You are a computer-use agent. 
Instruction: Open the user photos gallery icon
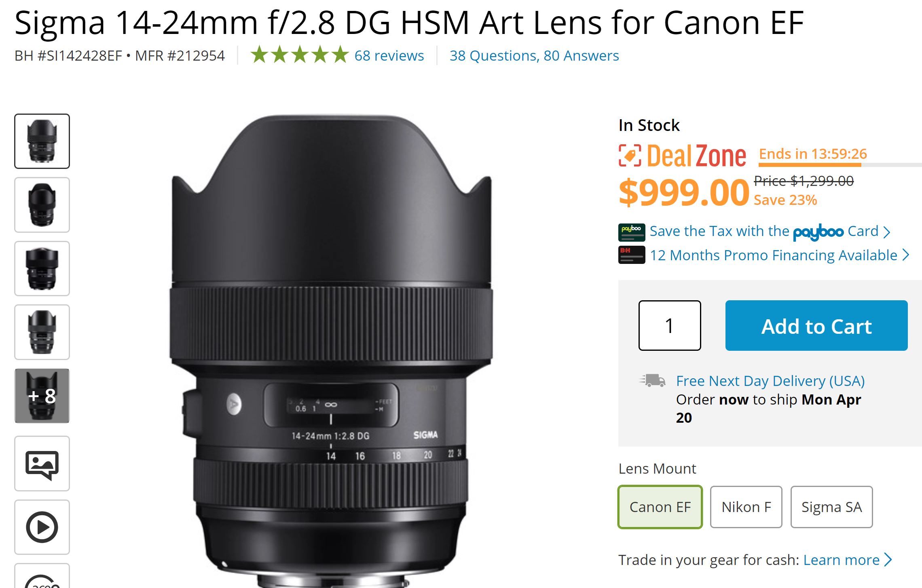[x=42, y=464]
